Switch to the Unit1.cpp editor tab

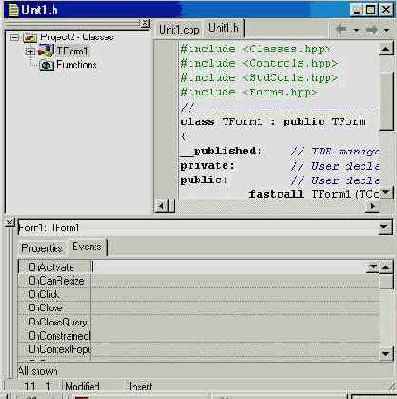[179, 30]
